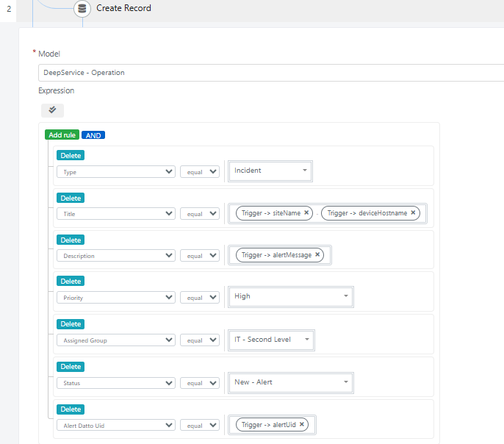Delete the Title rule
This screenshot has height=444, width=504.
71,198
